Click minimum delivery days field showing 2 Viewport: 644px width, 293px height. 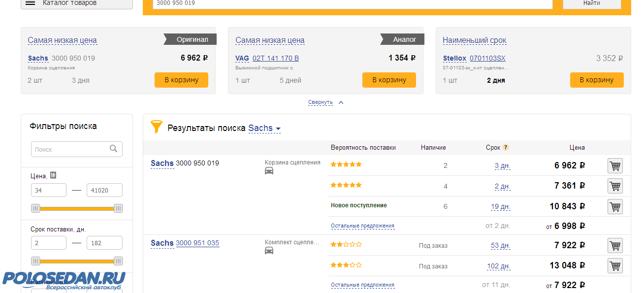click(49, 243)
